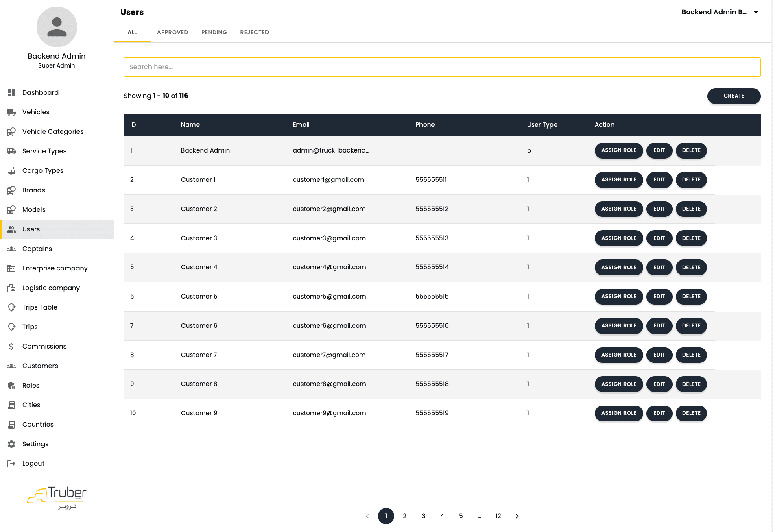Viewport: 773px width, 532px height.
Task: Focus the Search here input field
Action: click(442, 67)
